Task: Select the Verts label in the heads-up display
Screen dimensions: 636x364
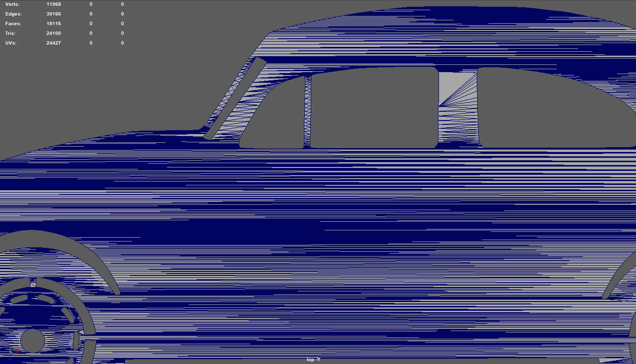Action: 11,4
